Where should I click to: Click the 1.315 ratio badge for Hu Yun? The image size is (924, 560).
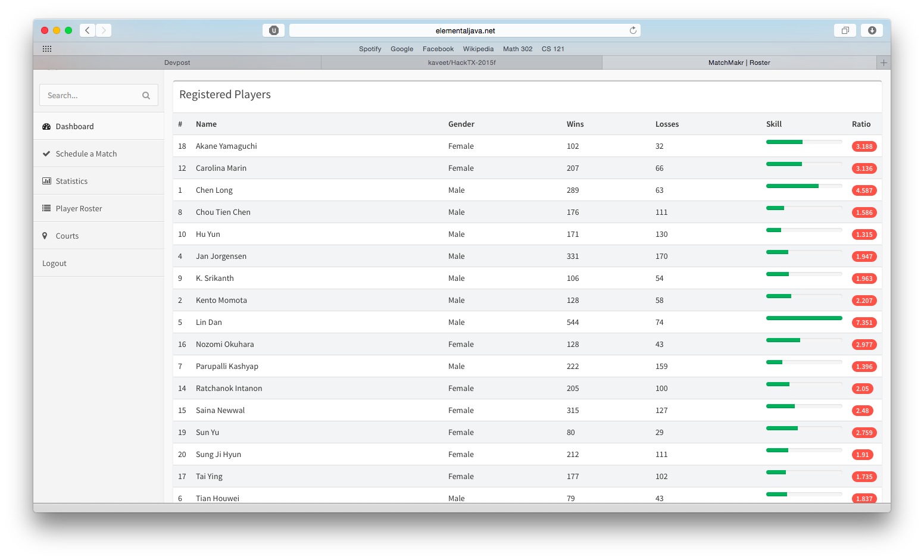coord(864,234)
